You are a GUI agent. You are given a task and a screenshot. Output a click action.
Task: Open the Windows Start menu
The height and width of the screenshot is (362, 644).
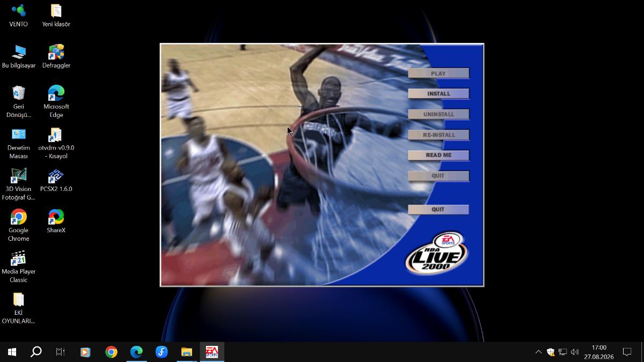[12, 352]
